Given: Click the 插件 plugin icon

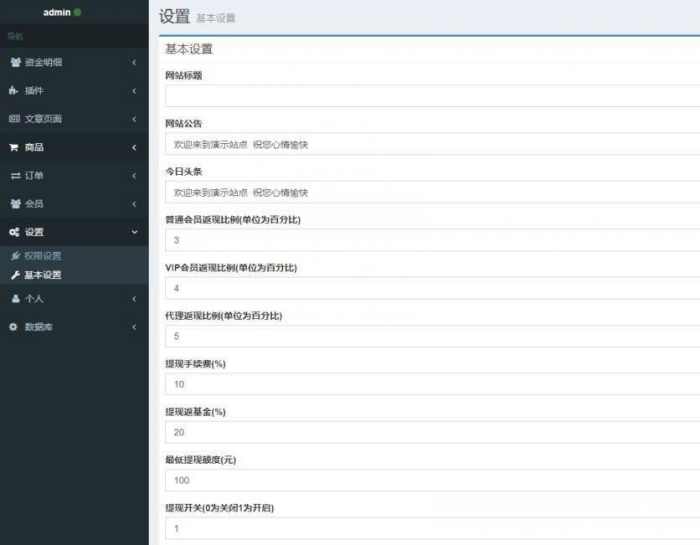Looking at the screenshot, I should click(x=14, y=91).
